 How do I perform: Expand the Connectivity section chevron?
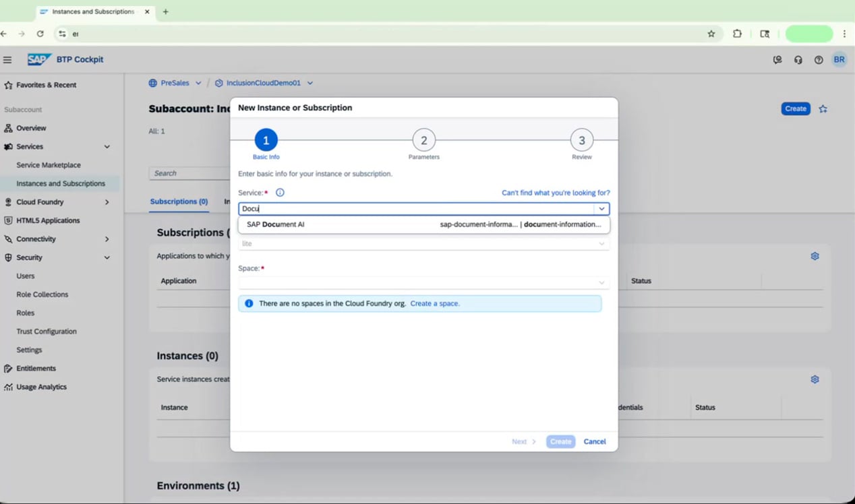pos(107,239)
